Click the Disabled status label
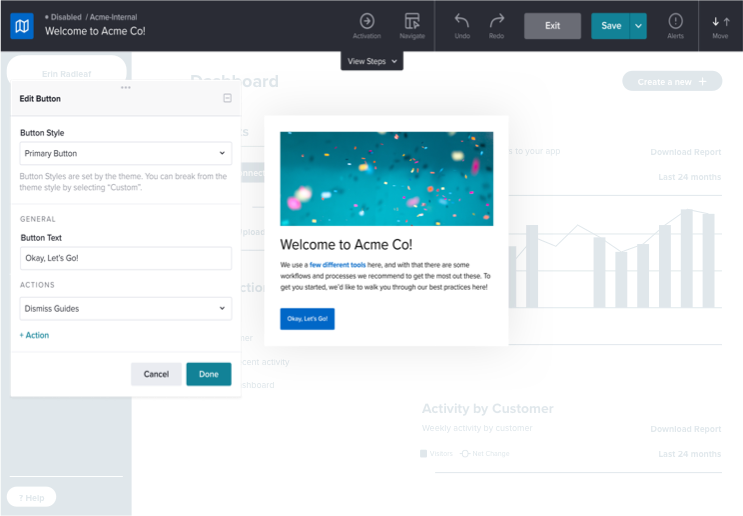743x516 pixels. [66, 17]
